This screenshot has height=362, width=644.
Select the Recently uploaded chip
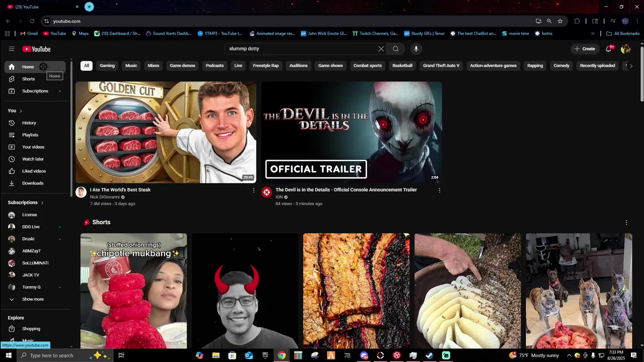[598, 66]
